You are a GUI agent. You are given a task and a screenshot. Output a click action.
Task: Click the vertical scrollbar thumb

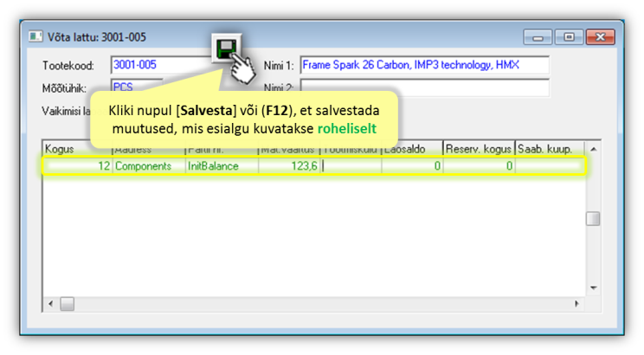(593, 218)
